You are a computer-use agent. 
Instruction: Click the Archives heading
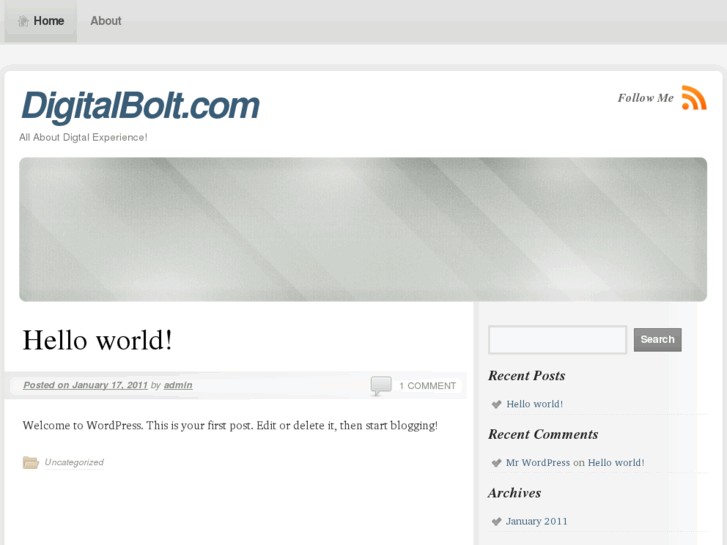pos(514,493)
